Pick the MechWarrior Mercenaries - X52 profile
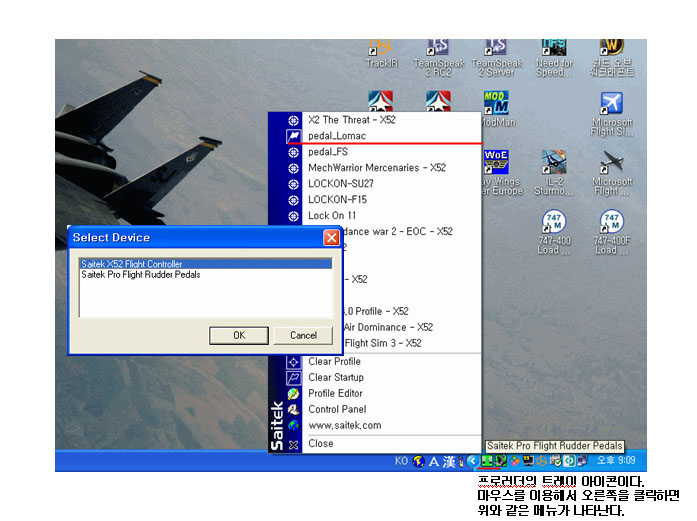The width and height of the screenshot is (697, 521). coord(392,168)
